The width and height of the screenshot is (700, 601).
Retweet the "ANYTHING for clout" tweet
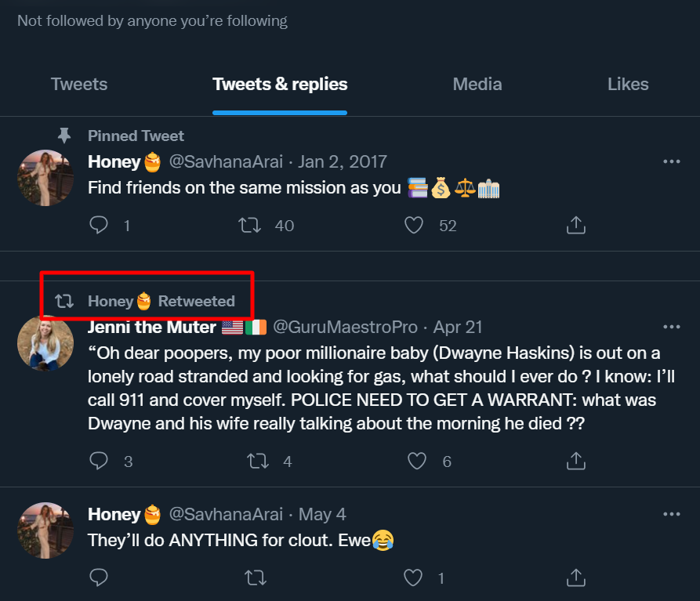pyautogui.click(x=253, y=578)
